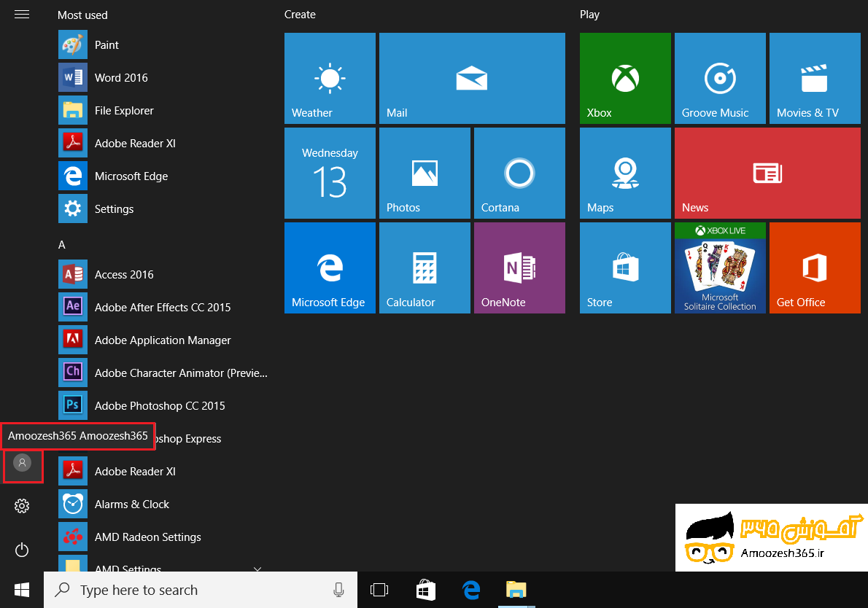Viewport: 868px width, 608px height.
Task: Open Store from the taskbar
Action: click(x=426, y=590)
